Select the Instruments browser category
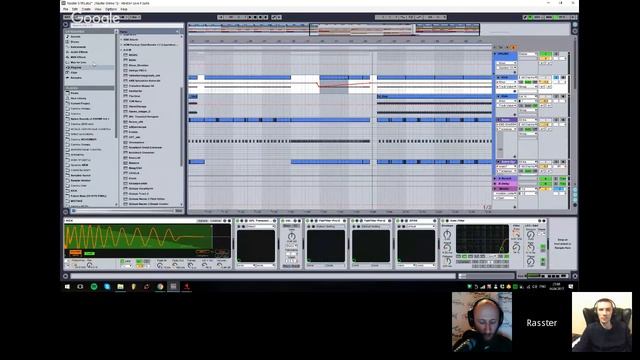Screen dimensions: 640x360 (x=78, y=47)
